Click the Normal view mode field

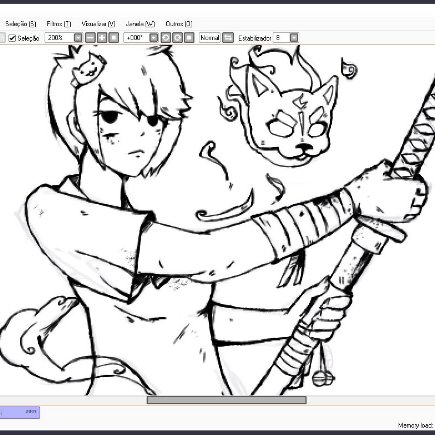point(210,38)
